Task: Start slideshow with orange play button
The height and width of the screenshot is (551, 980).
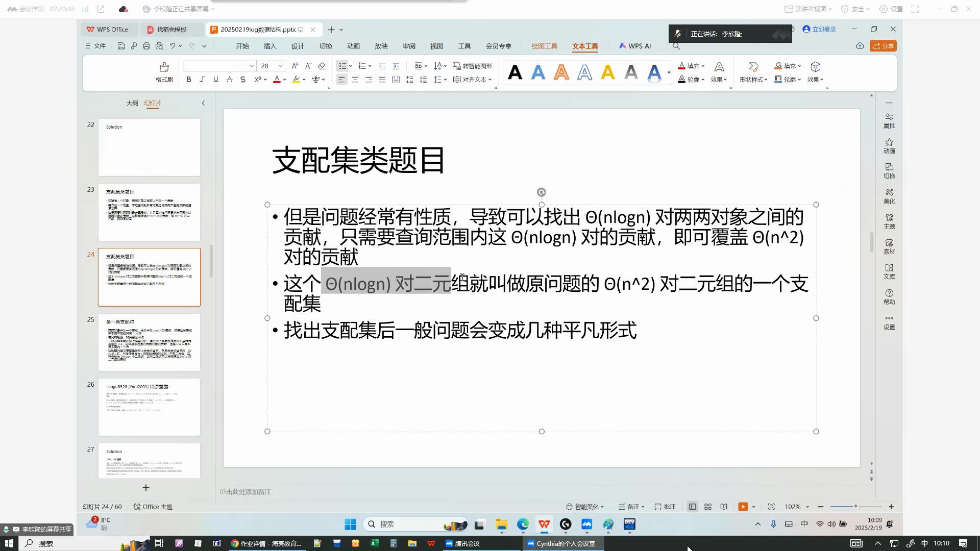Action: tap(743, 507)
